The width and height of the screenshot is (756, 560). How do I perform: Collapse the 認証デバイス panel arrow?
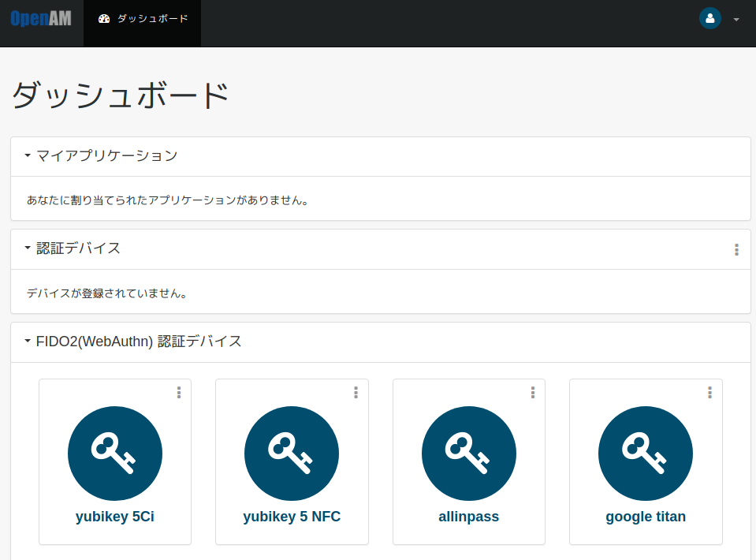tap(28, 248)
